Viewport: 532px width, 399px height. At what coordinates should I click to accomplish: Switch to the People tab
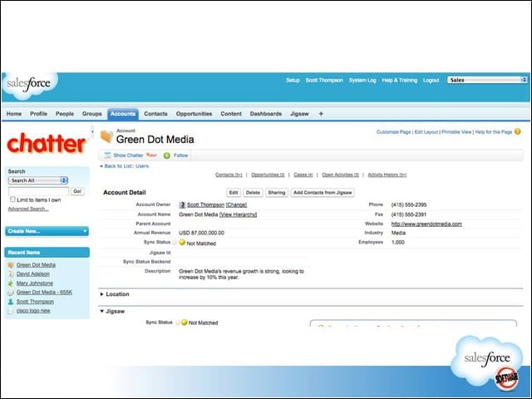coord(65,114)
